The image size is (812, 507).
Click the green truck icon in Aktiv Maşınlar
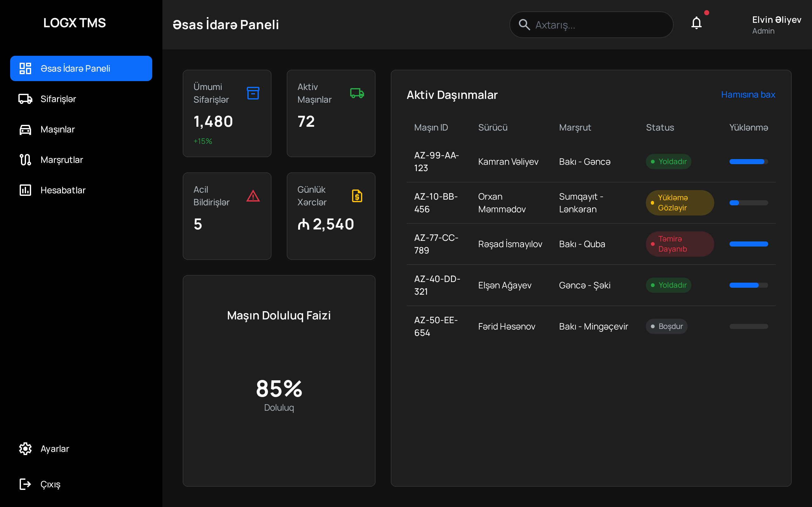357,93
